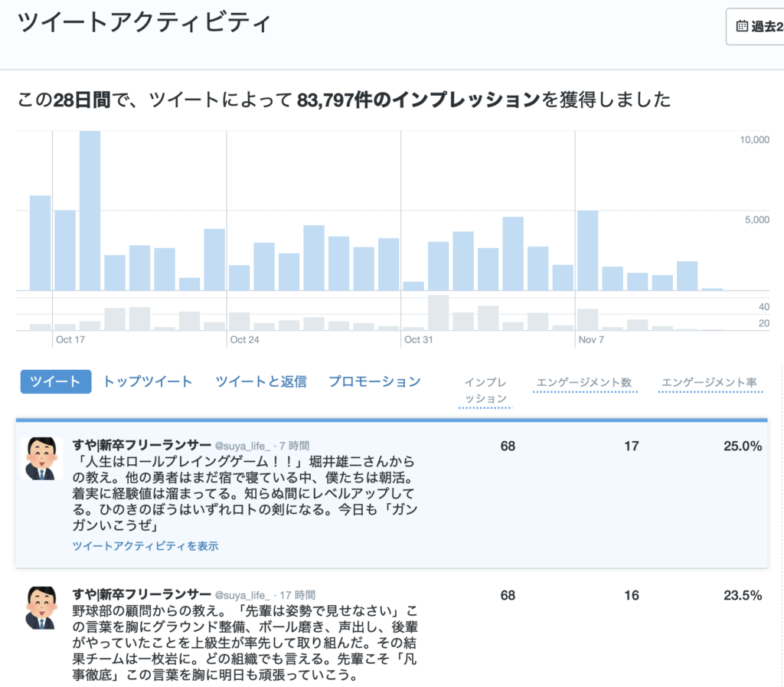Click the 83,797件のインプレッション summary text
The image size is (784, 687).
click(419, 100)
